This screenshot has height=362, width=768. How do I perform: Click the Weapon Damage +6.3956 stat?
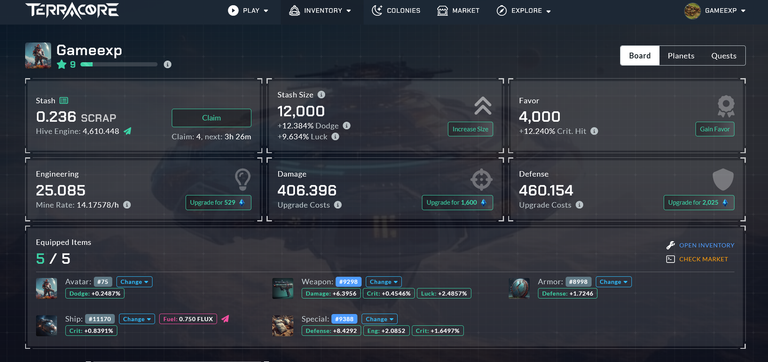331,293
